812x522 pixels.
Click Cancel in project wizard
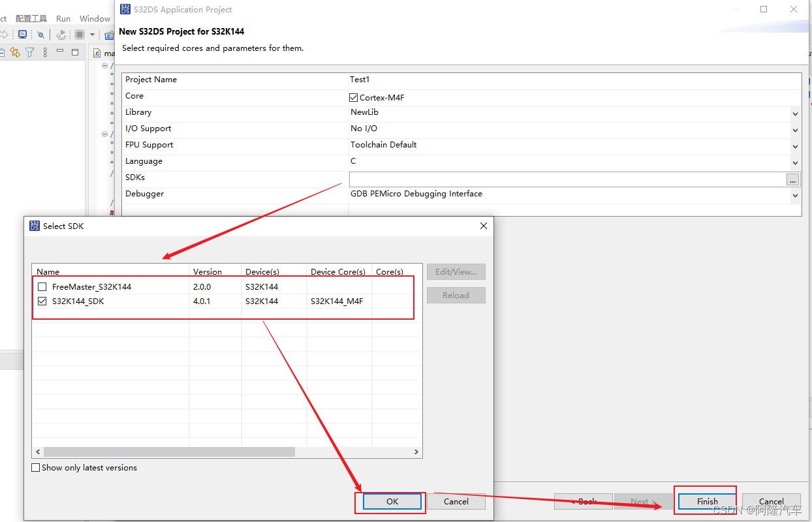click(x=772, y=502)
